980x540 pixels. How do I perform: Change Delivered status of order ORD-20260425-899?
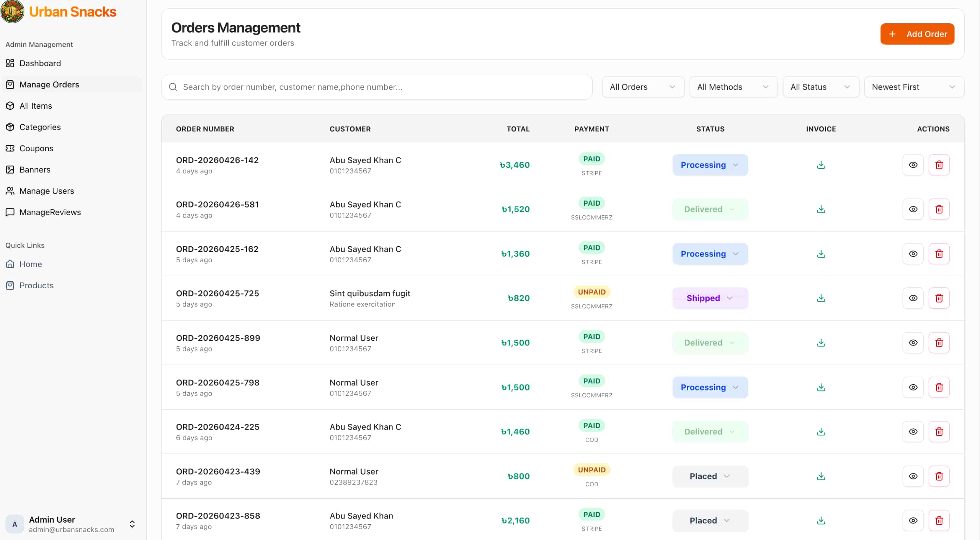point(710,343)
